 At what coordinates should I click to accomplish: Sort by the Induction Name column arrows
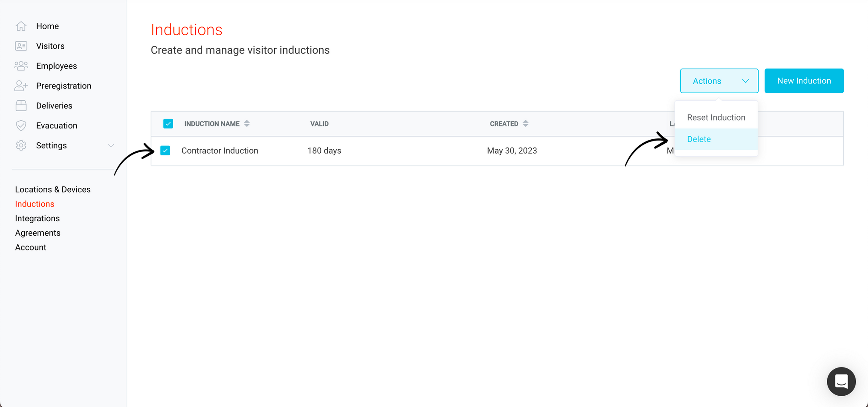click(x=247, y=123)
